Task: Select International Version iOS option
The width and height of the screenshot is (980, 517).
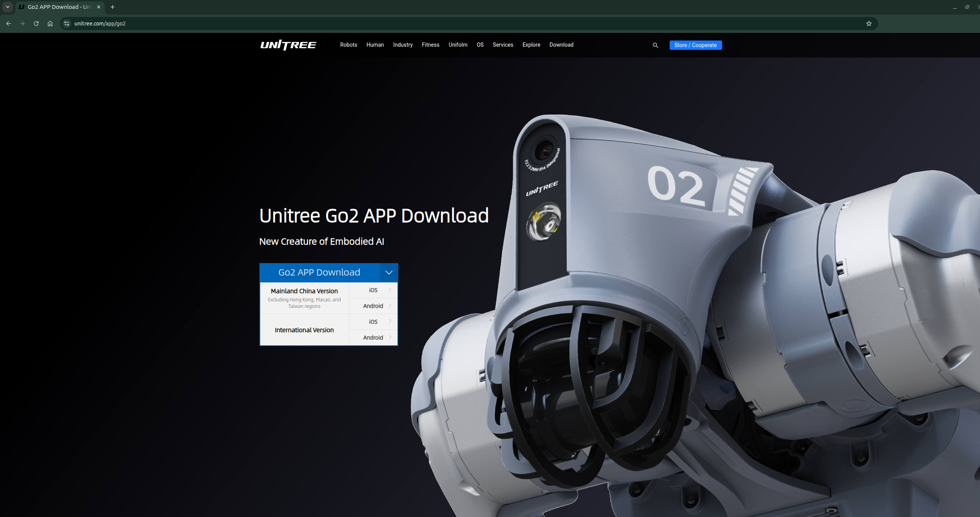Action: (x=373, y=322)
